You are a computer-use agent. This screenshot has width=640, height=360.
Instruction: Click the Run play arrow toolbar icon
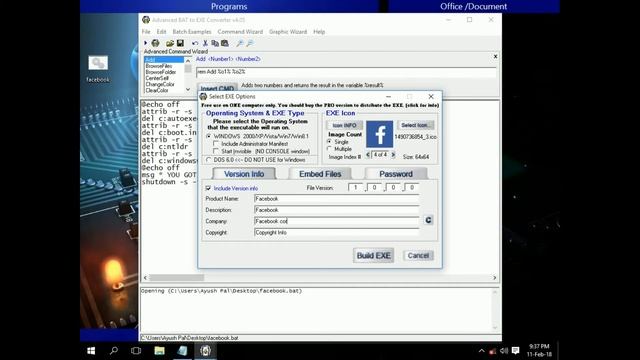click(x=145, y=43)
